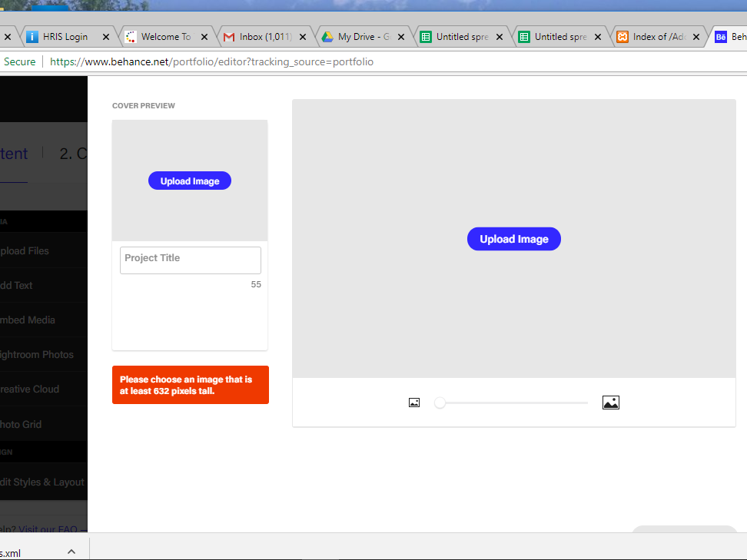Click the Content step tab in editor
The height and width of the screenshot is (560, 747).
tap(14, 154)
